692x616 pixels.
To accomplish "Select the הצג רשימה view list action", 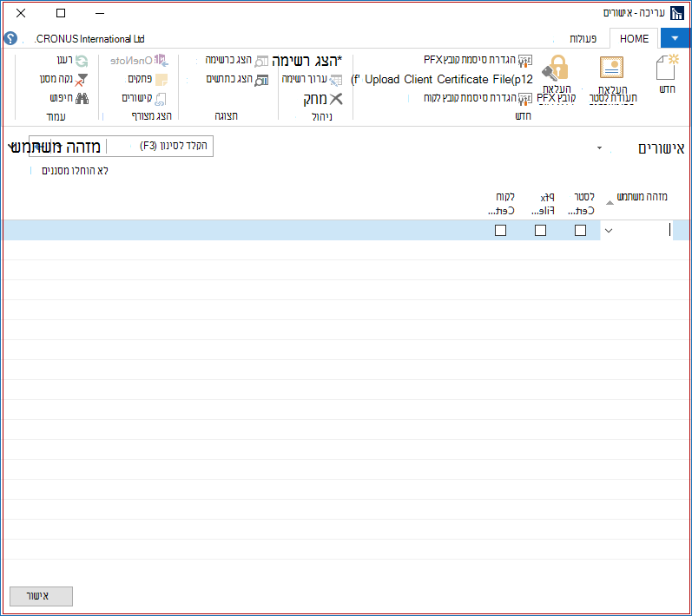I will coord(307,61).
